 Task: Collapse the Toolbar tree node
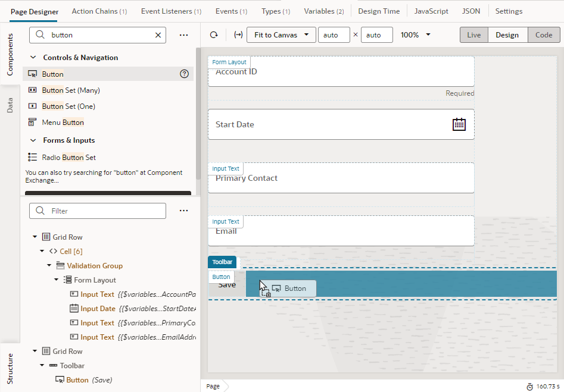coord(42,365)
